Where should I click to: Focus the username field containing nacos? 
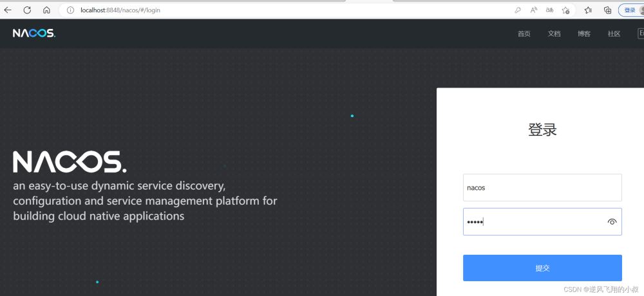(542, 188)
